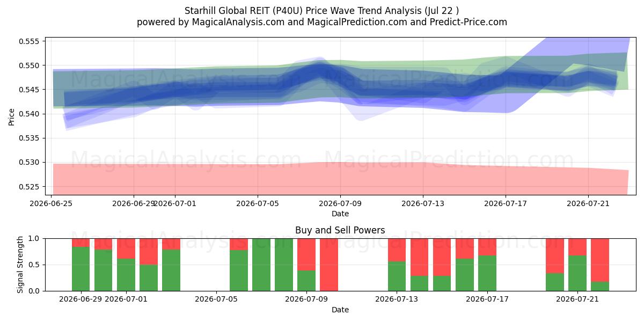The height and width of the screenshot is (322, 644).
Task: Click the 'powered by MagicalAnalysis.com' subtitle line
Action: coord(322,22)
